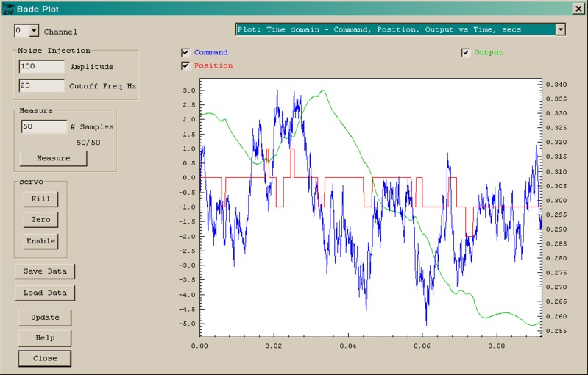This screenshot has width=588, height=375.
Task: Expand the Plot type selection dropdown
Action: [x=561, y=29]
